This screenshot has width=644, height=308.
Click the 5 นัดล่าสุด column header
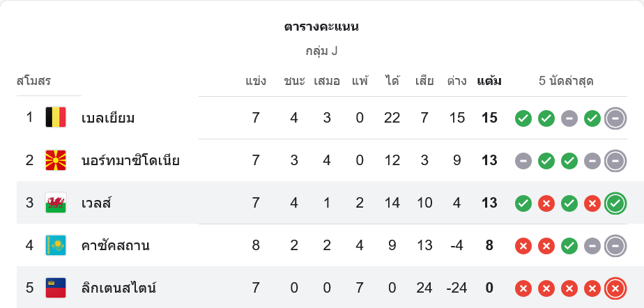pyautogui.click(x=566, y=81)
